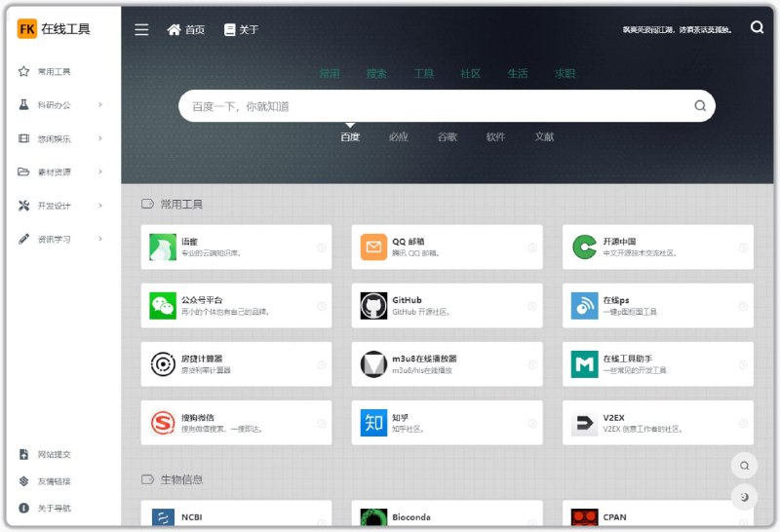This screenshot has width=780, height=532.
Task: Open the GitHub site card icon
Action: point(374,306)
